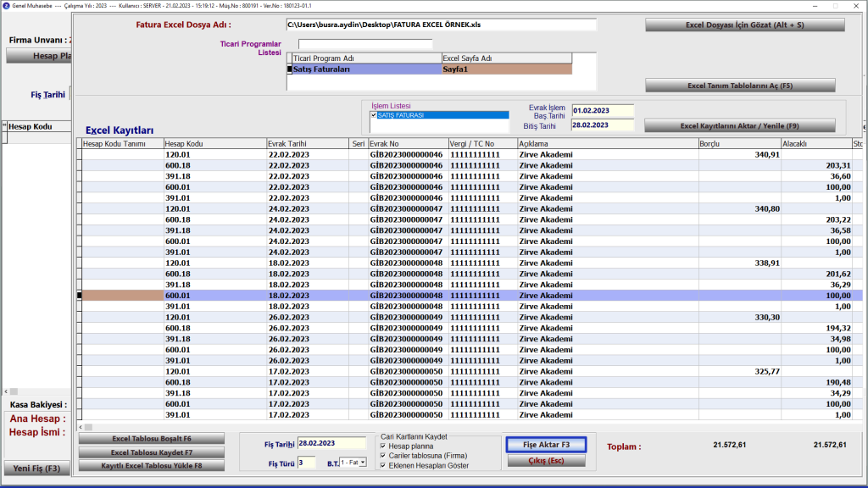Viewport: 868px width, 488px height.
Task: Toggle Eklenen Hesapları Göster checkbox
Action: click(384, 466)
